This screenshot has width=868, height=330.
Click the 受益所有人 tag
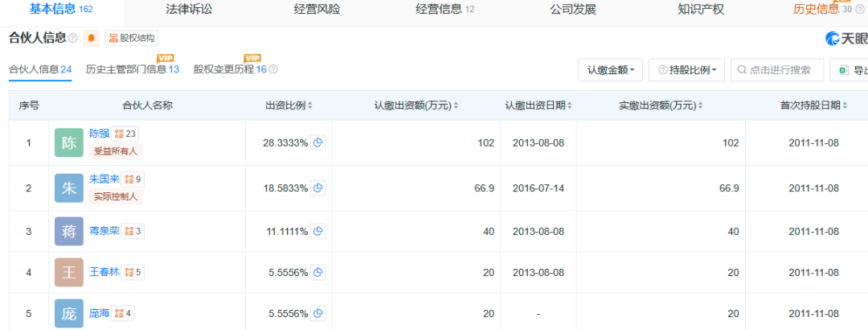click(116, 151)
